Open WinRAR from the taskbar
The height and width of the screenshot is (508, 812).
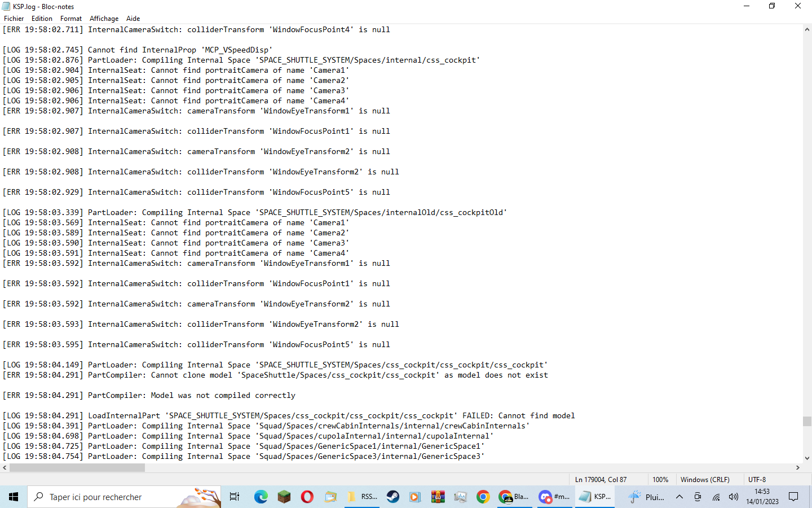[438, 497]
